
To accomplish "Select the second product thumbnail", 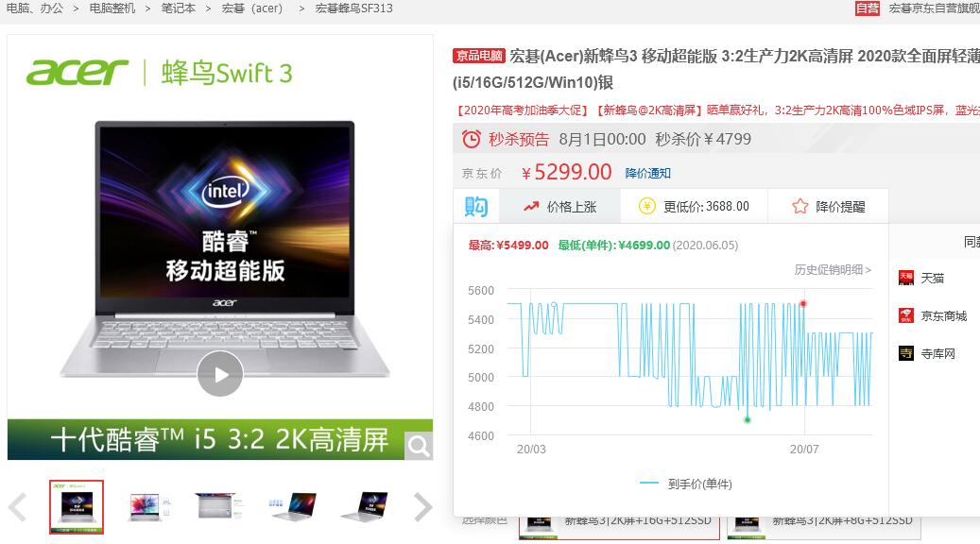I will pyautogui.click(x=148, y=506).
